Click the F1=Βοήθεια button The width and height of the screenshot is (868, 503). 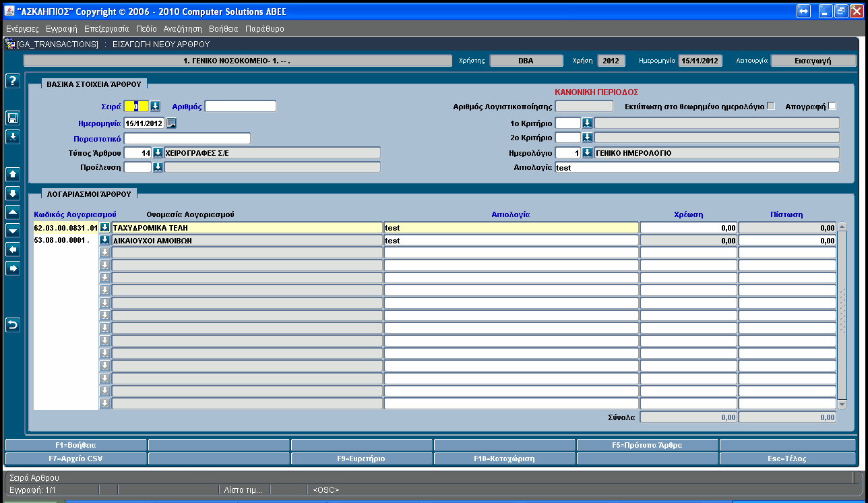pos(76,445)
